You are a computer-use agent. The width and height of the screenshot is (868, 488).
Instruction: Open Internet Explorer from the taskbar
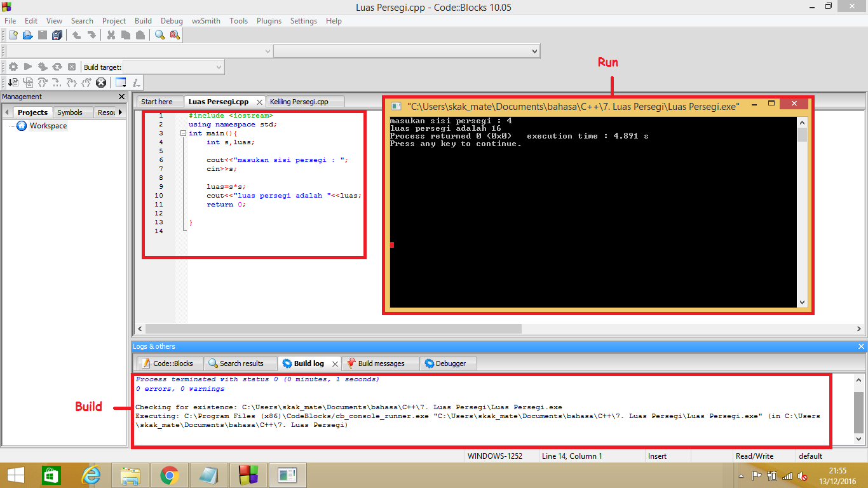[x=92, y=475]
